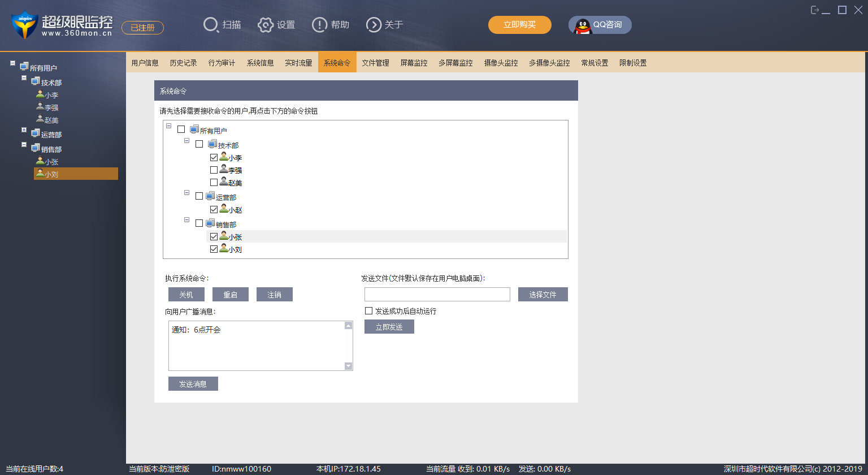
Task: Click the Scan (扫描) magnifier icon
Action: point(211,25)
